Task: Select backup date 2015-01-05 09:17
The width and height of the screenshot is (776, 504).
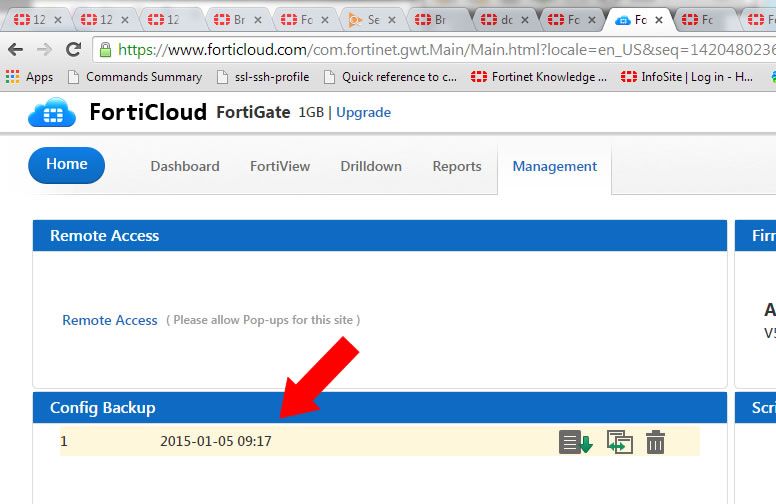Action: point(216,441)
